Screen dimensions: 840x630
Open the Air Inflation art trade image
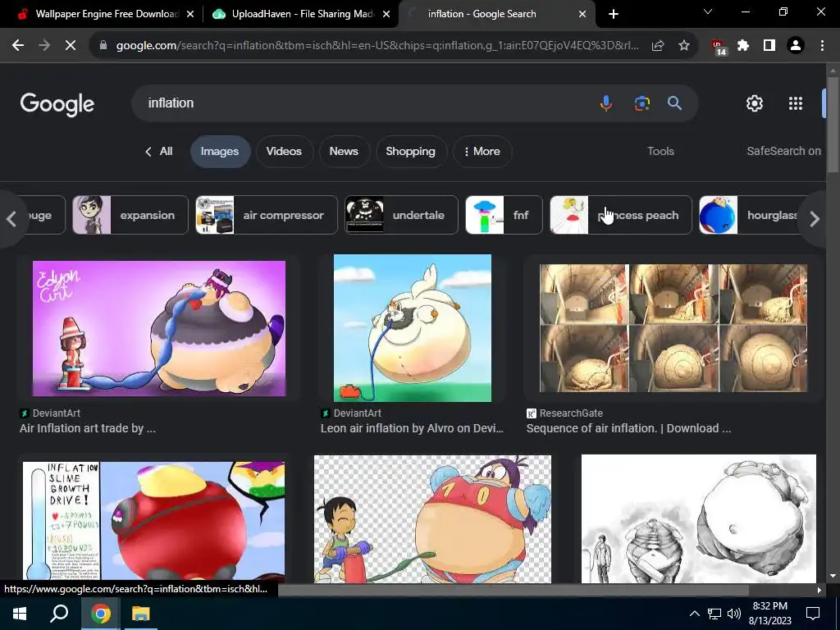point(159,328)
